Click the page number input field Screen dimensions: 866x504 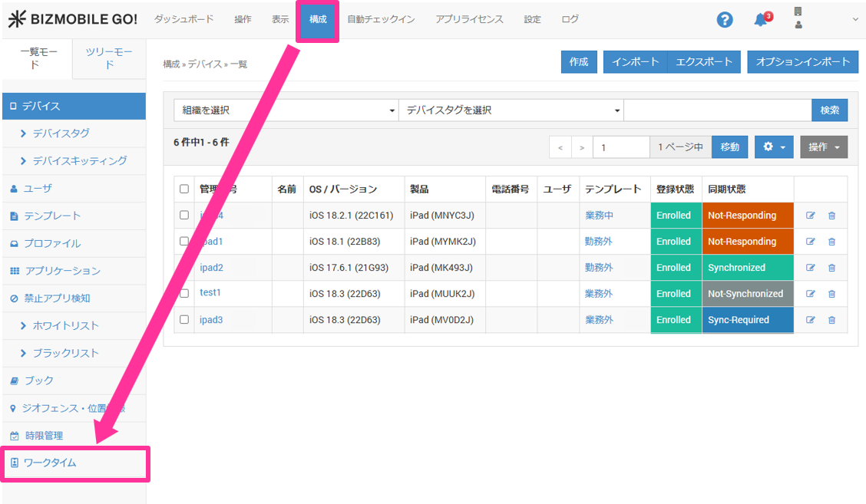tap(622, 147)
